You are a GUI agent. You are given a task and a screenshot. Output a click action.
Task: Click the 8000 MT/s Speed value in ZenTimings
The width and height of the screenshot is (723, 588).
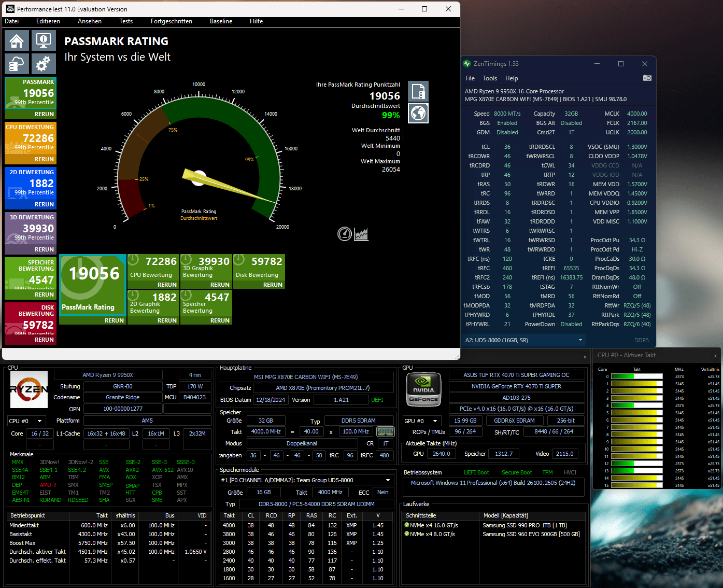click(x=507, y=114)
